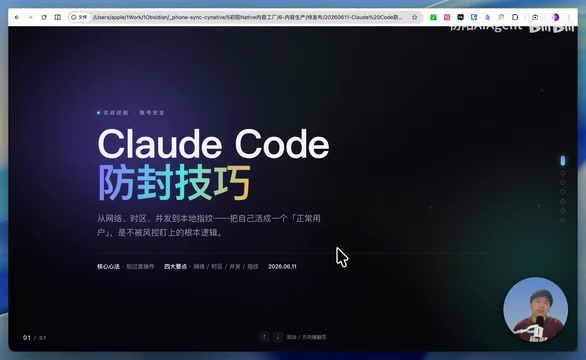586x360 pixels.
Task: Click the "核心心法" label
Action: [x=108, y=267]
